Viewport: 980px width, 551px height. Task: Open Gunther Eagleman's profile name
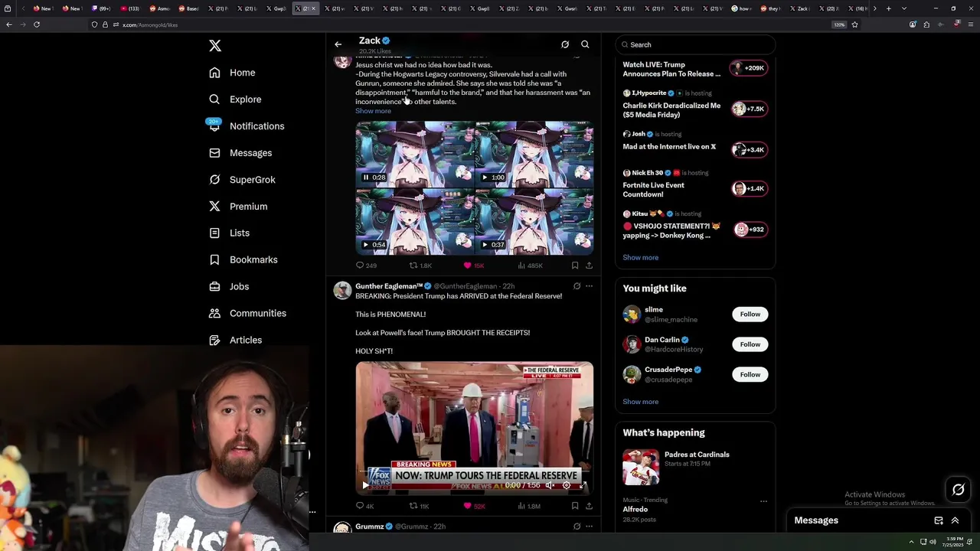pyautogui.click(x=389, y=286)
